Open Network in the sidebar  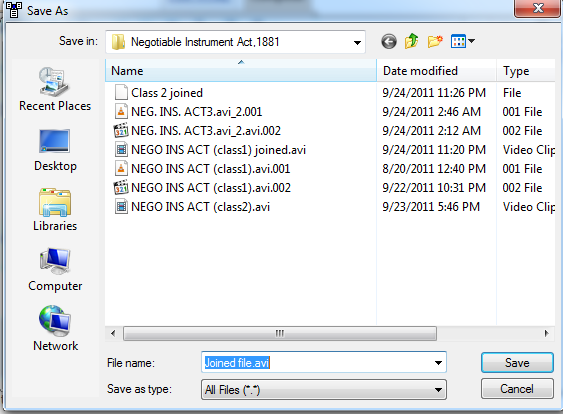(x=55, y=329)
